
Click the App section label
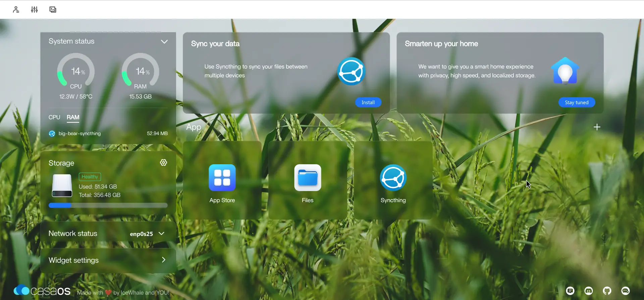pyautogui.click(x=194, y=127)
